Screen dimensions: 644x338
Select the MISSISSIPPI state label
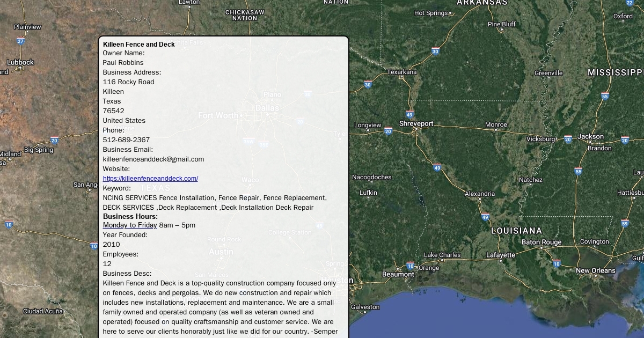click(x=616, y=72)
